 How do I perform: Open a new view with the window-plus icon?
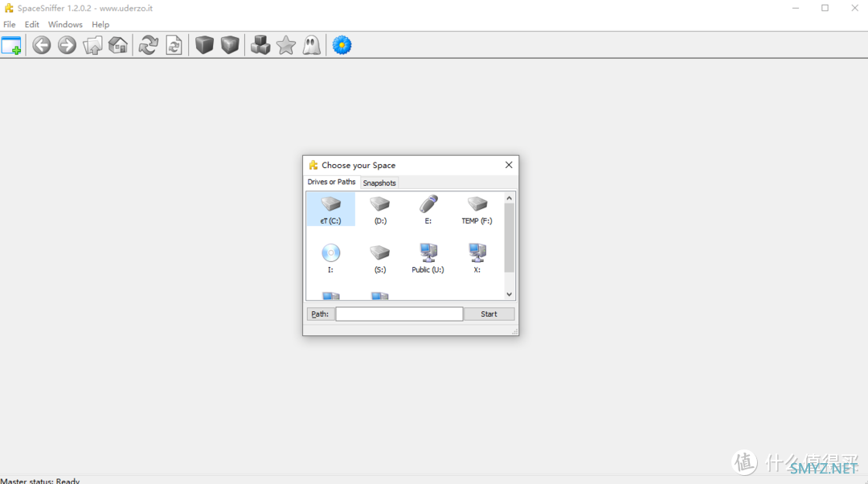pos(11,45)
